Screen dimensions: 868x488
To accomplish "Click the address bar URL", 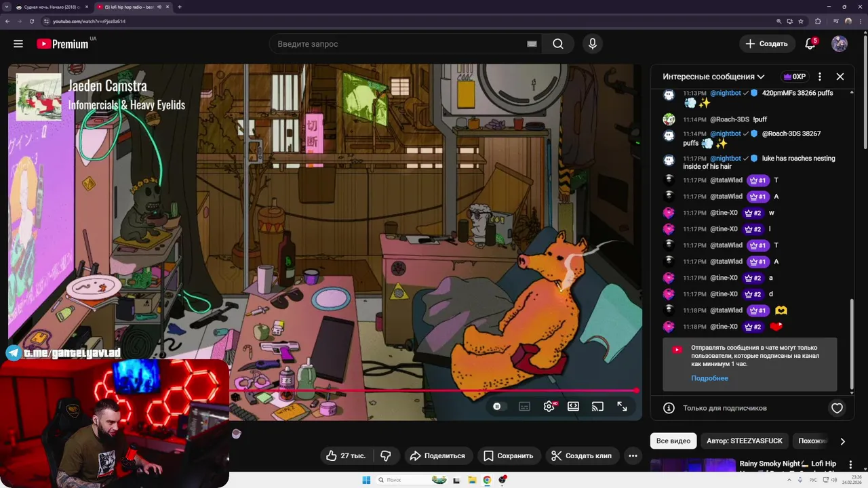I will click(89, 21).
